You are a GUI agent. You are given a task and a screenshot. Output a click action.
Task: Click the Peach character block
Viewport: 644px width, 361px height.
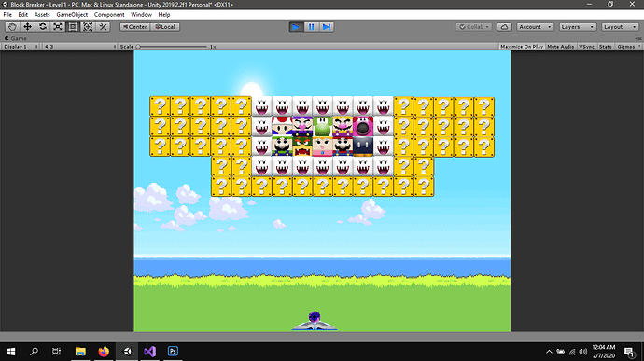(322, 146)
